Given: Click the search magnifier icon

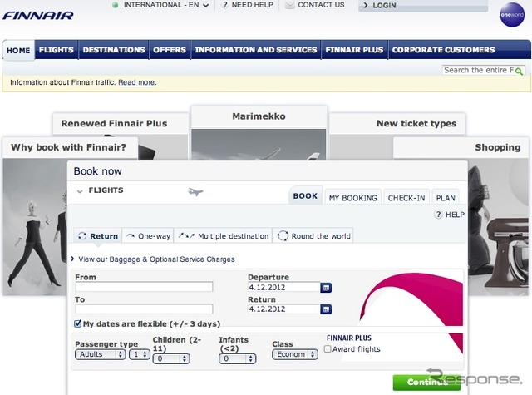Looking at the screenshot, I should [x=519, y=71].
